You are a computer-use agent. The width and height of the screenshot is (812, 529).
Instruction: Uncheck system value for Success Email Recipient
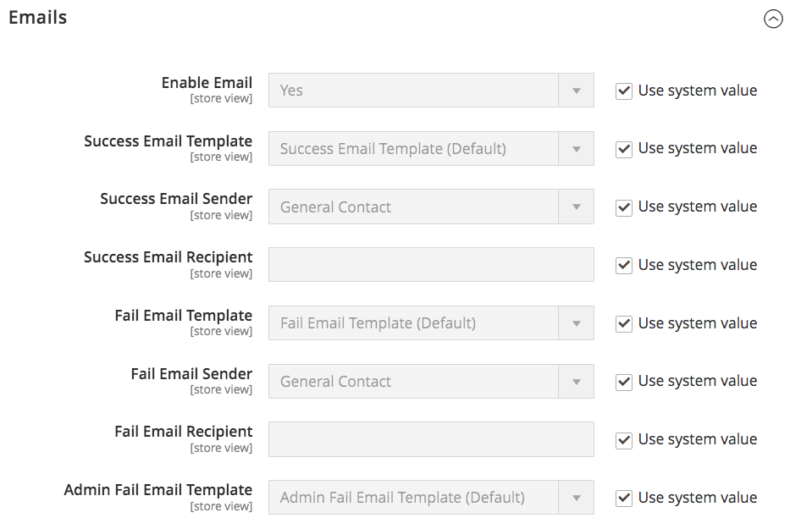624,266
